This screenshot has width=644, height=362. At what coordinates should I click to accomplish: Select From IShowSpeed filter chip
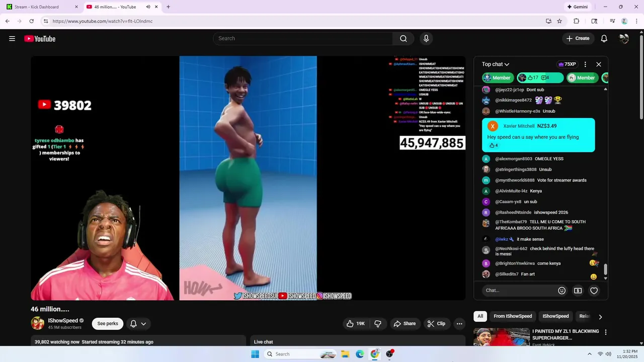[x=513, y=316]
